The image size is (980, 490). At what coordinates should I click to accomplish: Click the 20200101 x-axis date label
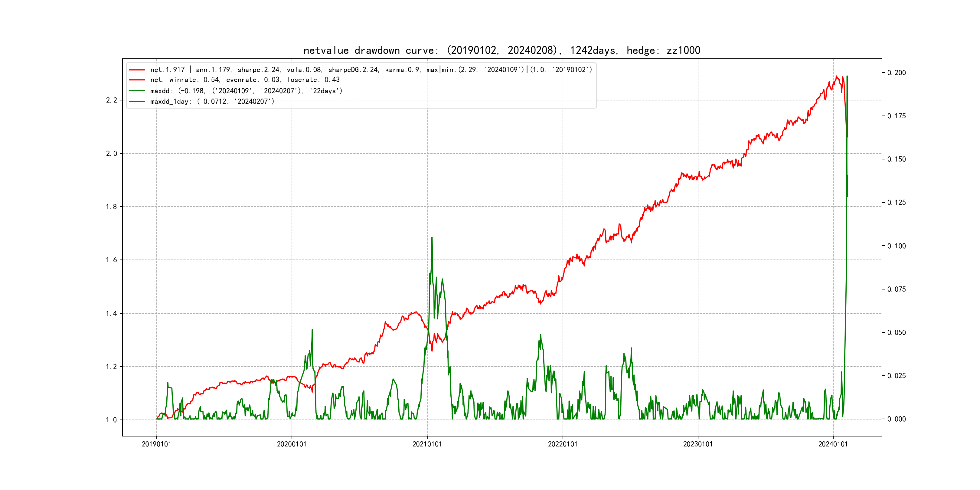tap(292, 444)
